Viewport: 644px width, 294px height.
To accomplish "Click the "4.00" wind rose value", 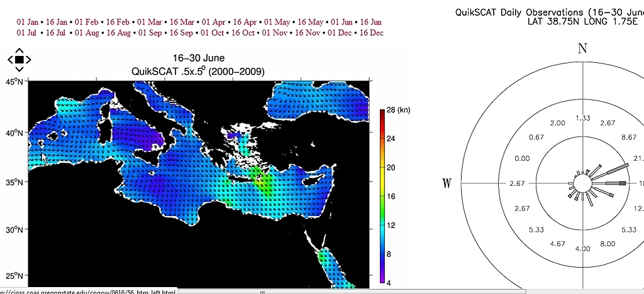I will tap(583, 249).
